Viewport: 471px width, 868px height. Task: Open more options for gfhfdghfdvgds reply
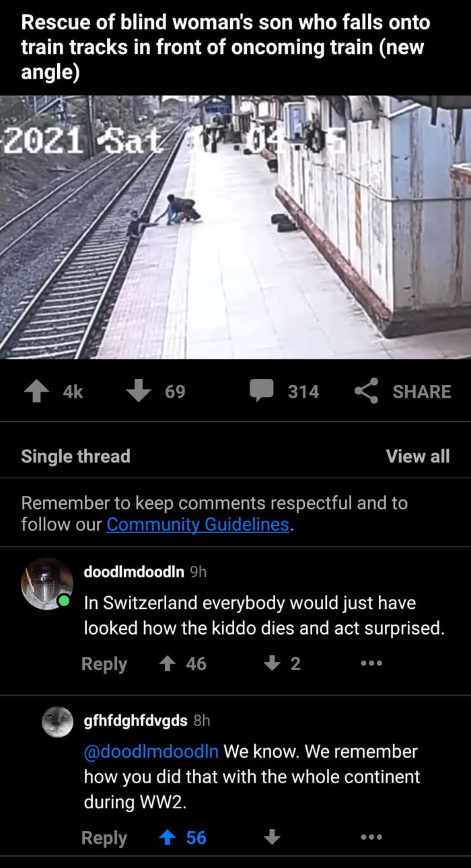371,837
